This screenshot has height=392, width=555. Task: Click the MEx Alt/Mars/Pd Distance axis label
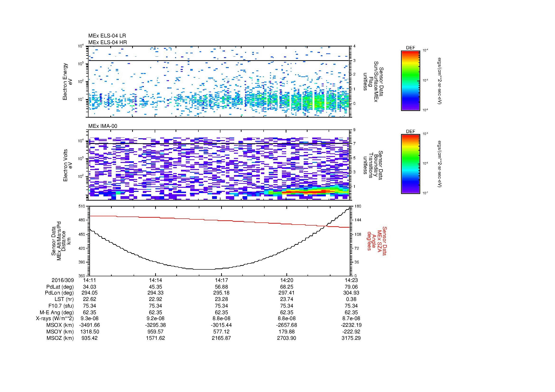tap(61, 241)
